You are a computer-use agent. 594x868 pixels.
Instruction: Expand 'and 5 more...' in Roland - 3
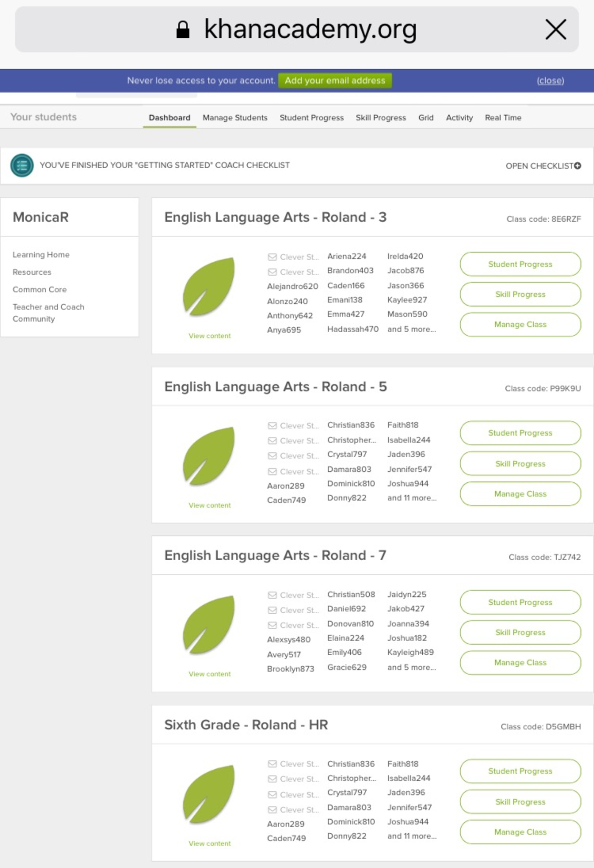[411, 329]
